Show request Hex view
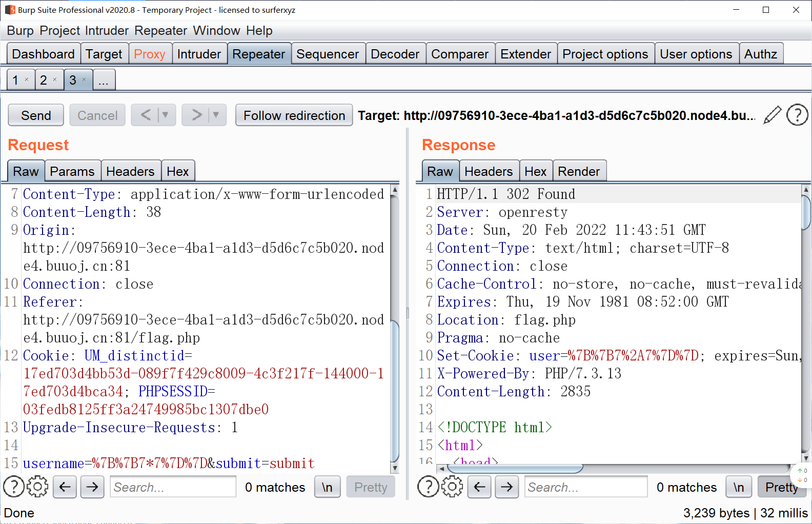 178,171
